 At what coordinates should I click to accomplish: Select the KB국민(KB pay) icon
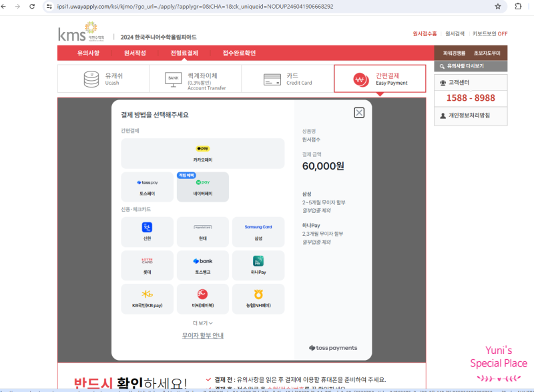tap(147, 299)
